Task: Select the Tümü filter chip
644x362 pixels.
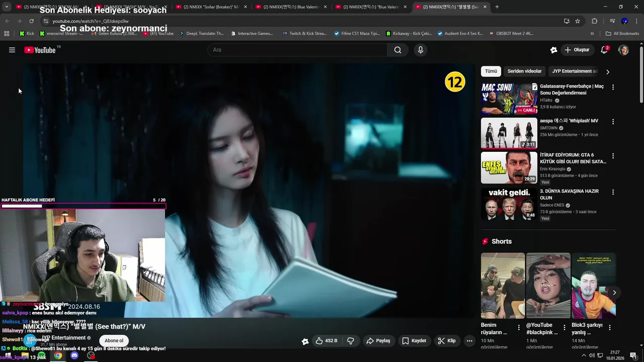Action: [x=491, y=71]
